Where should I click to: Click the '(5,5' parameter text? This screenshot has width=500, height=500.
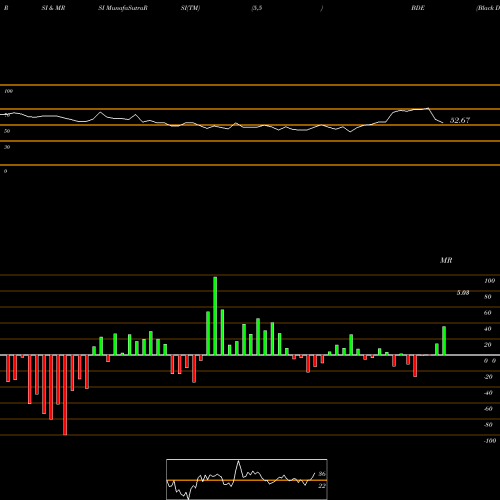257,8
